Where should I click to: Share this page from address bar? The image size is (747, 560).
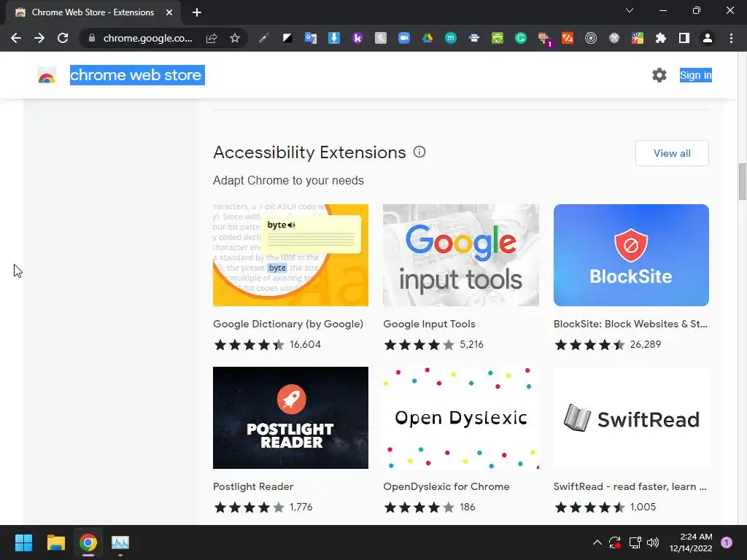(212, 38)
